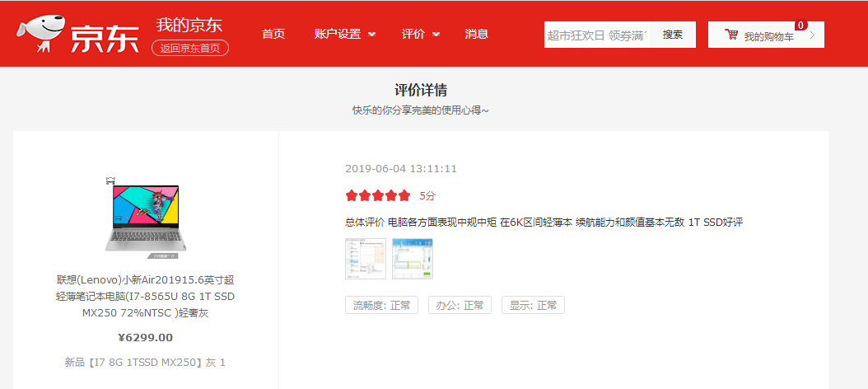This screenshot has height=389, width=868.
Task: Open the shopping cart icon
Action: [x=731, y=35]
